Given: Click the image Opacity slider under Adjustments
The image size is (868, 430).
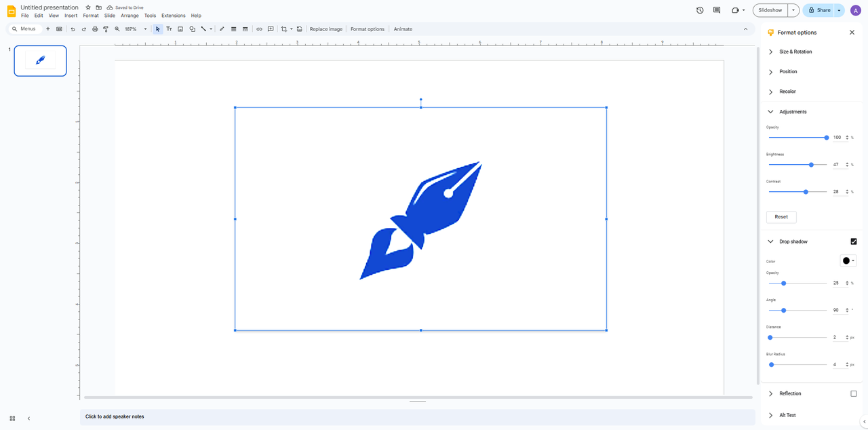Looking at the screenshot, I should [x=797, y=138].
